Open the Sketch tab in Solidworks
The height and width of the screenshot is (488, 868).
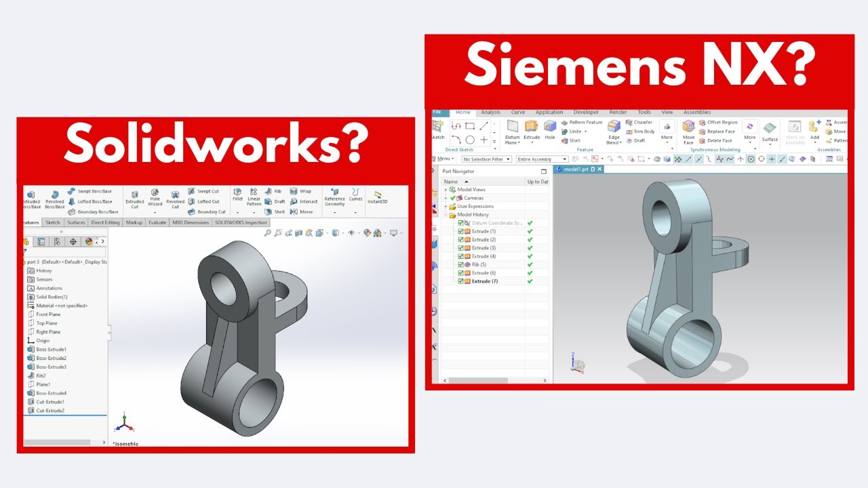tap(52, 222)
